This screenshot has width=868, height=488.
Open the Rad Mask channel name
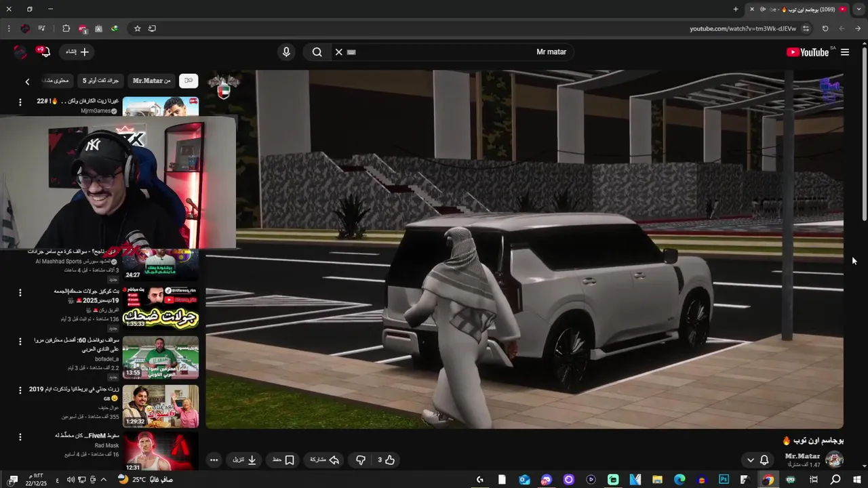pos(107,445)
